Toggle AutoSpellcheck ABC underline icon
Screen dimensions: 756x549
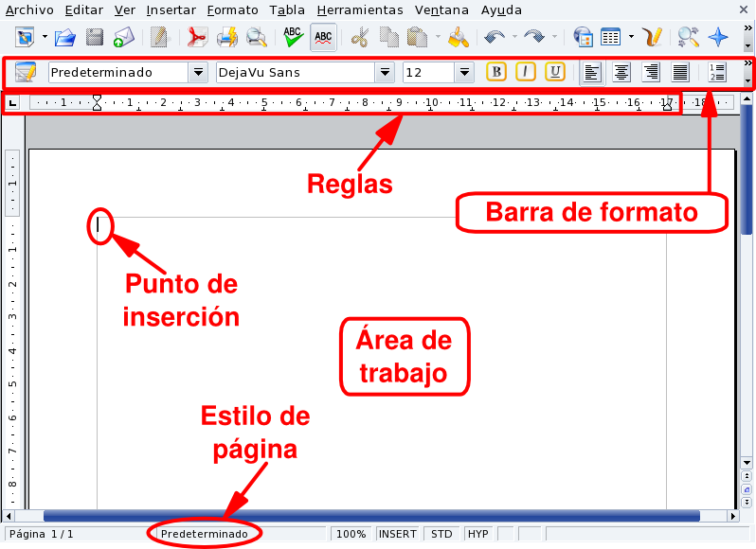pyautogui.click(x=323, y=37)
